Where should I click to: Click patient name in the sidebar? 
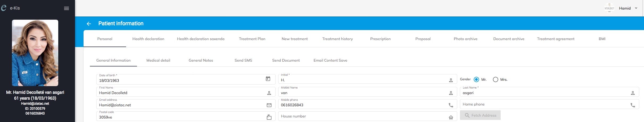35,92
